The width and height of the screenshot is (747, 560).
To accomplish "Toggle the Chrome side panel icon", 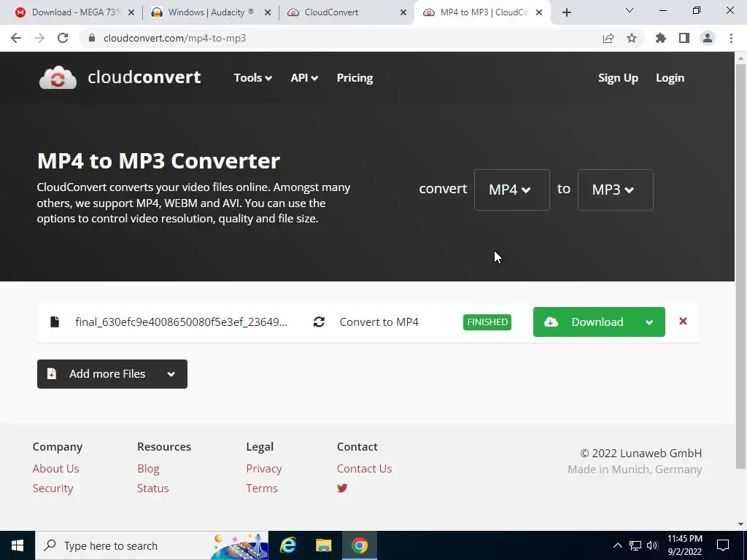I will [x=684, y=38].
